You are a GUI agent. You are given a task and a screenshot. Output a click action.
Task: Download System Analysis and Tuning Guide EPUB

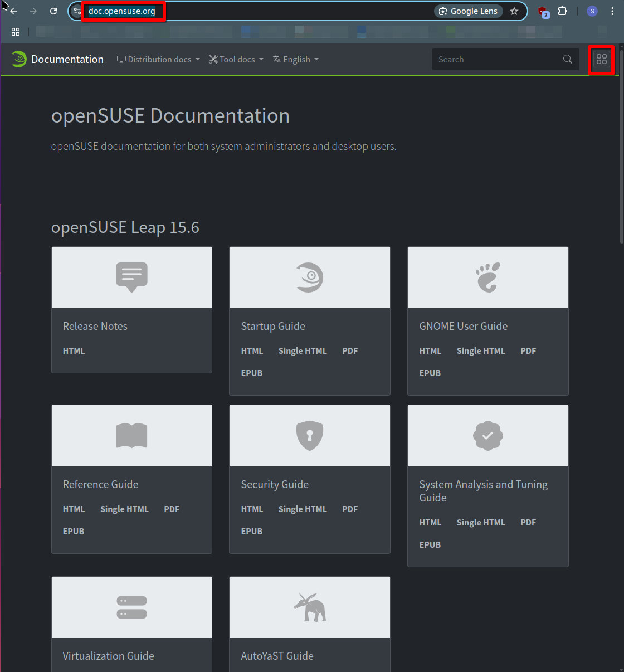430,545
